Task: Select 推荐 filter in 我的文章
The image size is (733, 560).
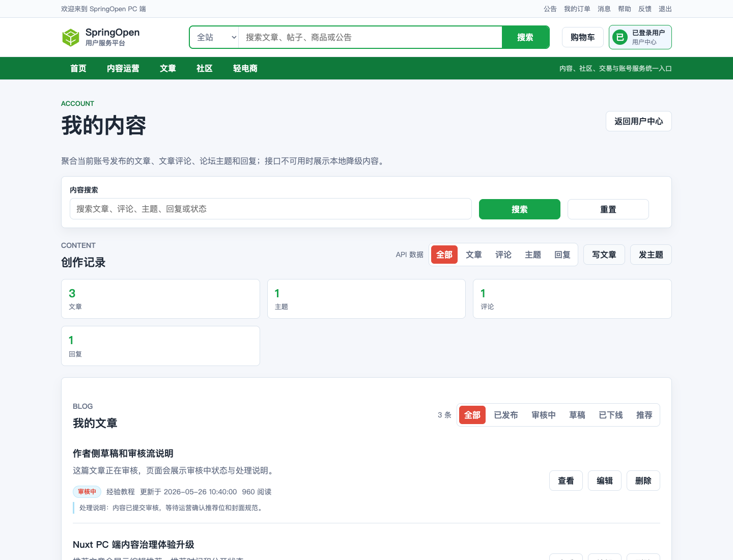Action: click(x=644, y=415)
